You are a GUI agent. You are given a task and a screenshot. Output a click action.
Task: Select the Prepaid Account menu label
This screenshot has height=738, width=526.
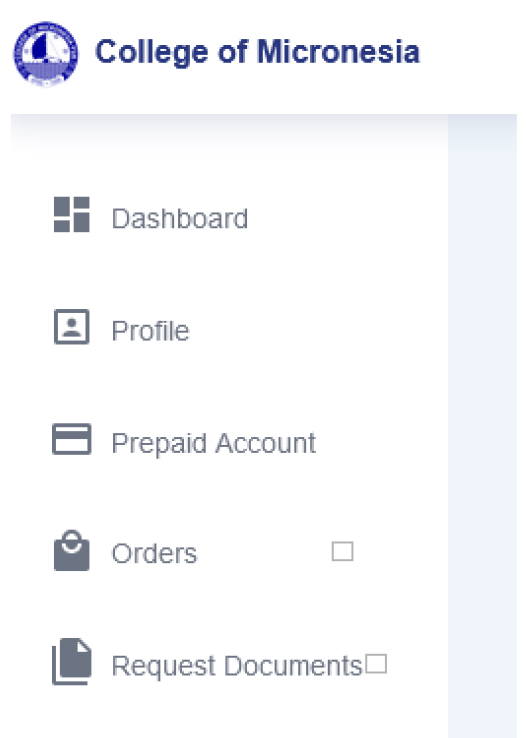(214, 443)
